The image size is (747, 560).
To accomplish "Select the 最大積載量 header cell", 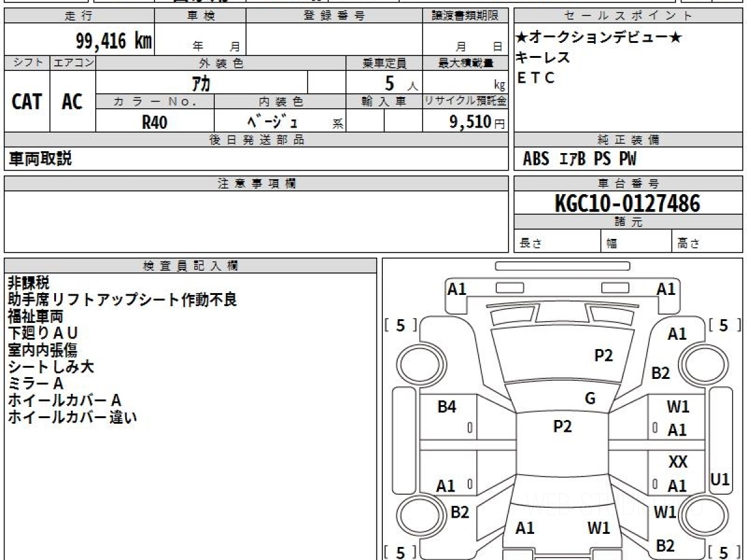I will coord(466,63).
